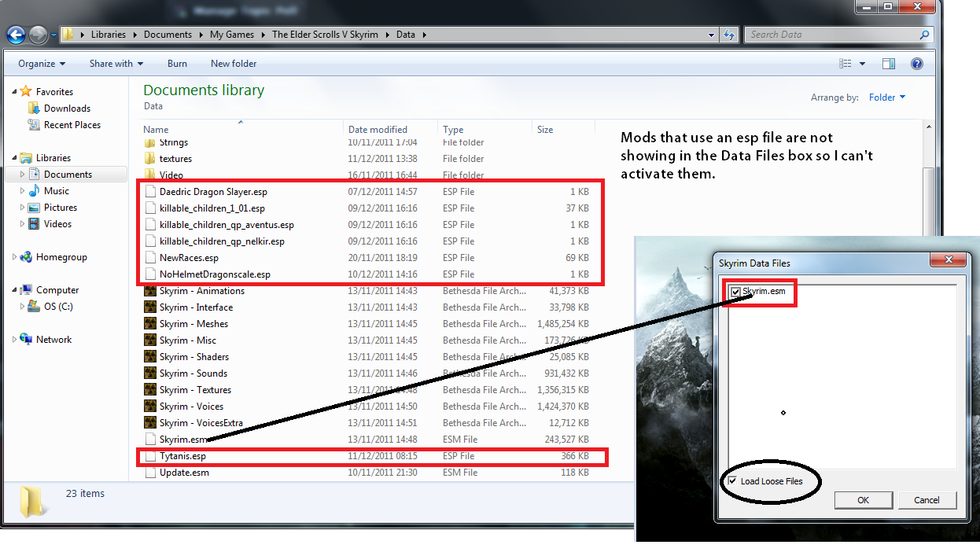Click the Skyrim - Voices archive icon
Screen dimensions: 980x552
(x=151, y=407)
